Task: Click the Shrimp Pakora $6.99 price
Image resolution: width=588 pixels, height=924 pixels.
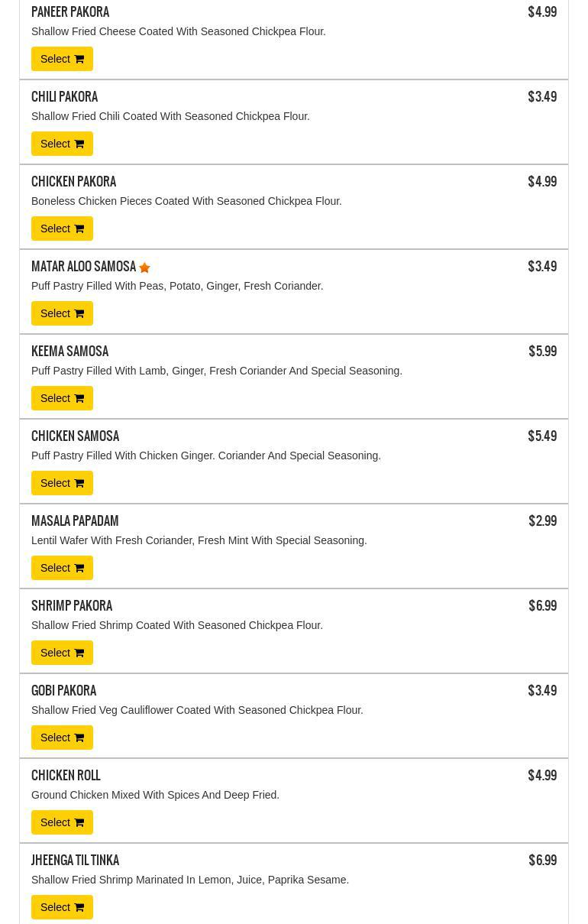Action: [542, 606]
